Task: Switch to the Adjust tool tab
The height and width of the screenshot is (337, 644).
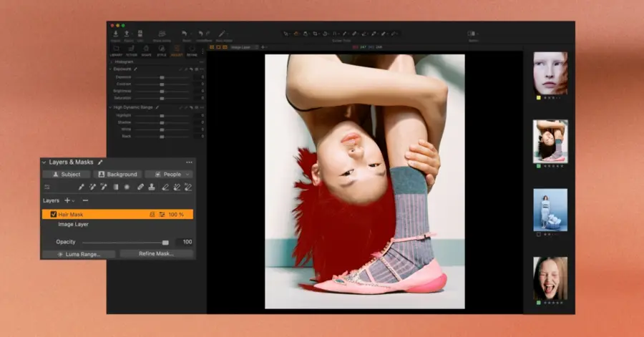Action: [x=177, y=51]
